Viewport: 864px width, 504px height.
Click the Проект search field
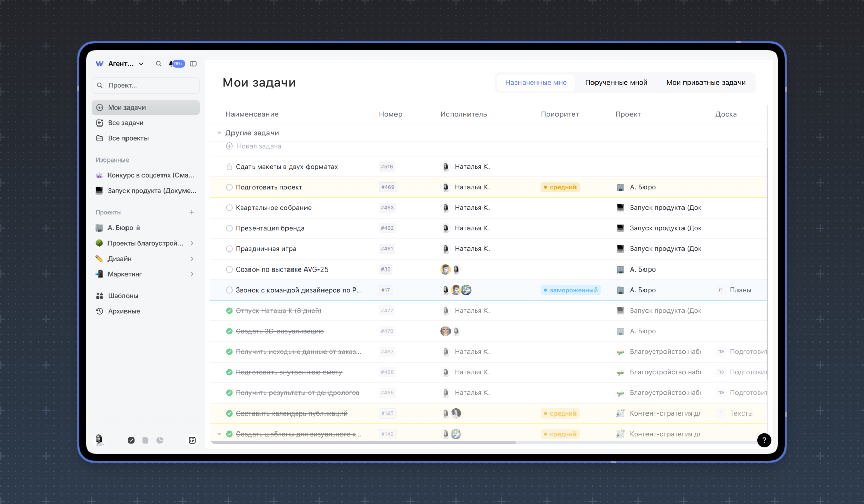(146, 85)
